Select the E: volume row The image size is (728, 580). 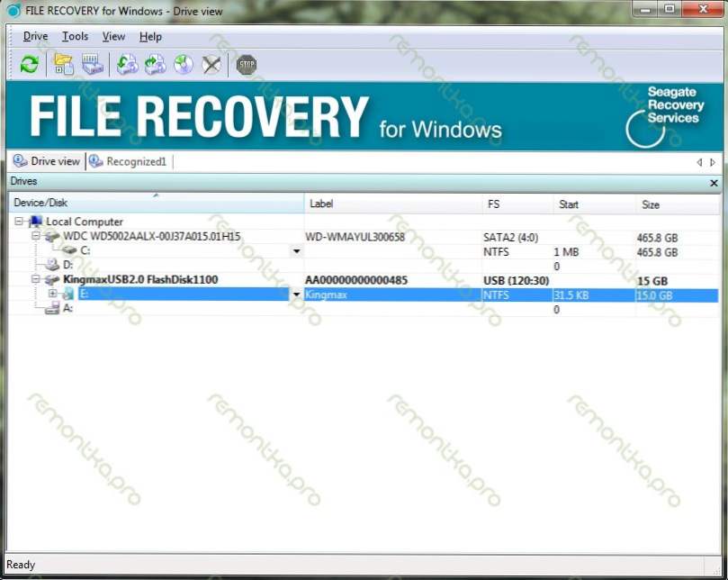pos(363,295)
